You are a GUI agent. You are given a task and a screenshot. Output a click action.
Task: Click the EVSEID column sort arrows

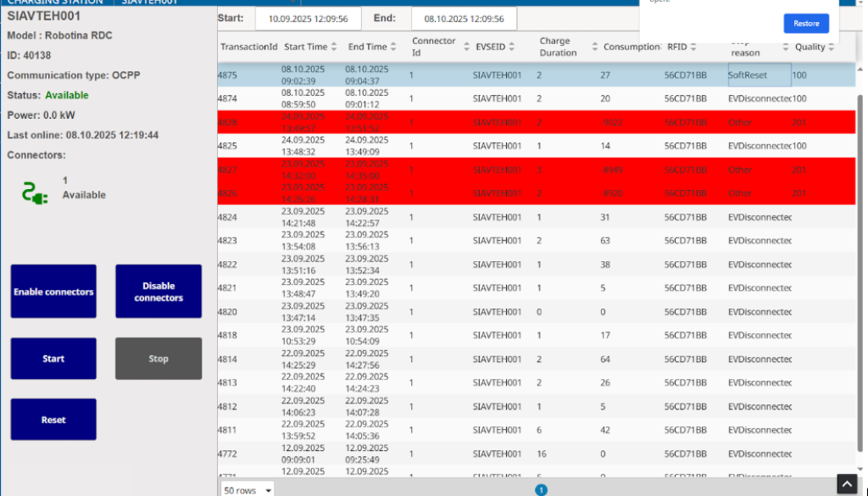pyautogui.click(x=513, y=47)
